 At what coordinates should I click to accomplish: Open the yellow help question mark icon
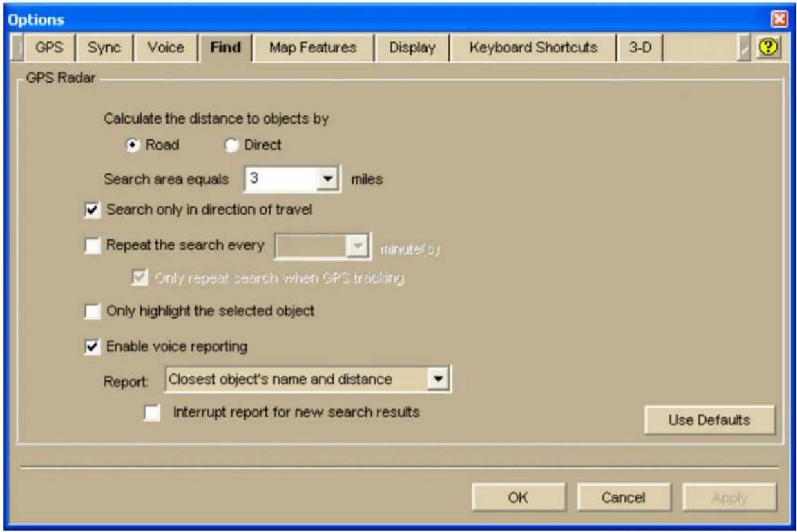(768, 48)
